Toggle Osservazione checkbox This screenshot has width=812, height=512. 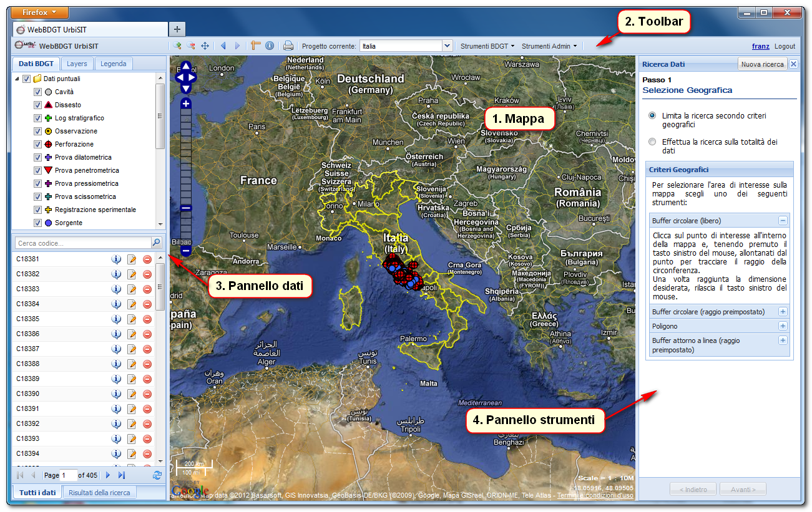click(37, 132)
